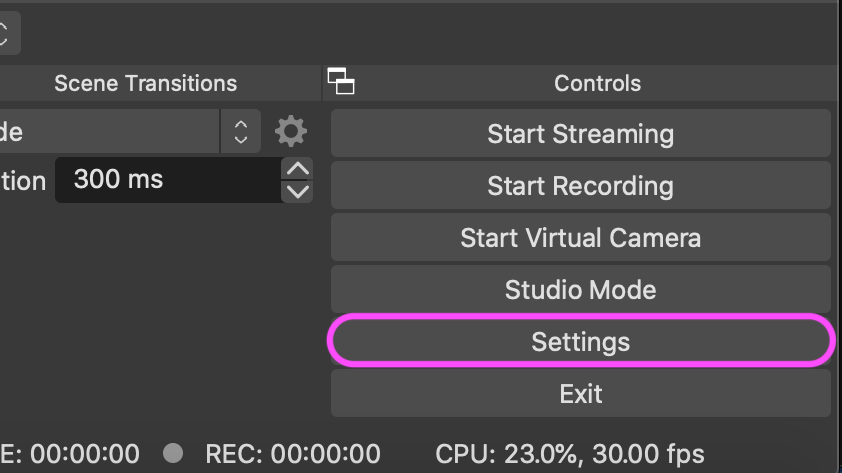Decrease the transition duration with the down arrow
This screenshot has height=473, width=842.
pyautogui.click(x=297, y=191)
